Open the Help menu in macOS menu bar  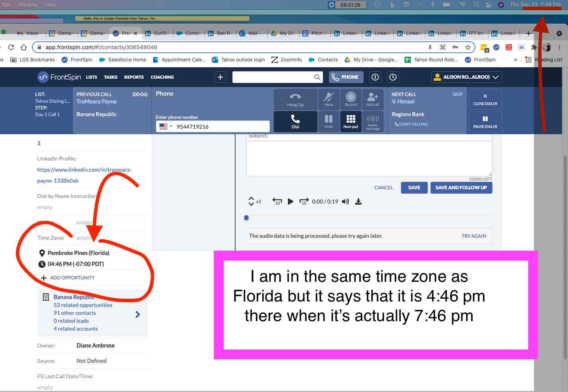click(51, 5)
